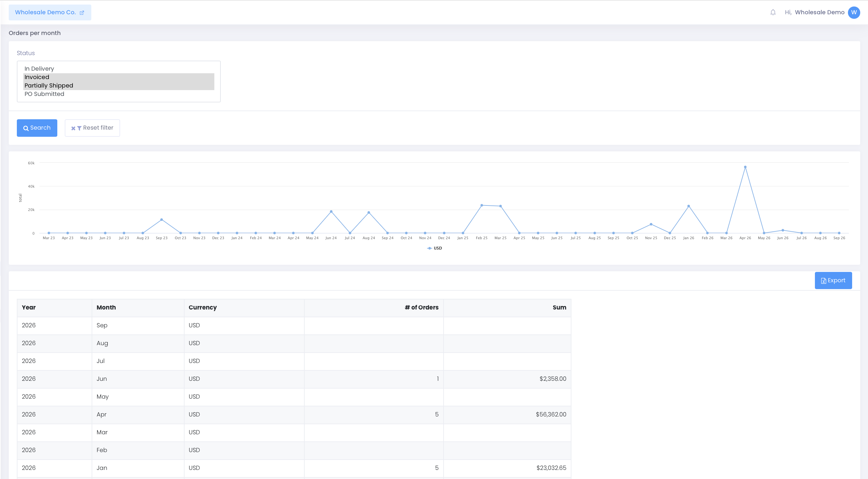Click the Aug month cell
This screenshot has height=479, width=868.
(x=138, y=344)
